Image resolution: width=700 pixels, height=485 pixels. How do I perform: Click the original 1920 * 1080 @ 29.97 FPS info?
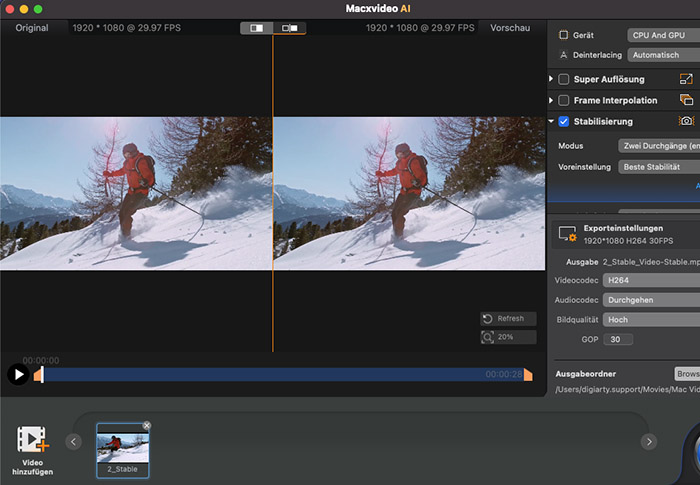click(126, 28)
